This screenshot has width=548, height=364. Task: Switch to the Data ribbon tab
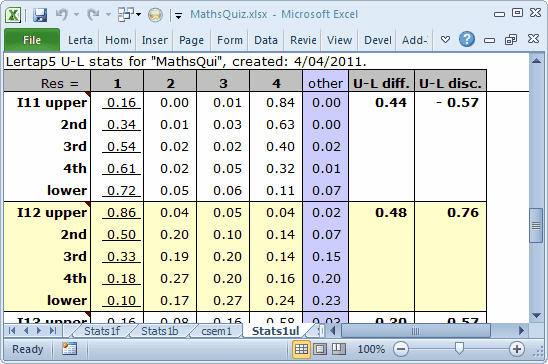(266, 40)
